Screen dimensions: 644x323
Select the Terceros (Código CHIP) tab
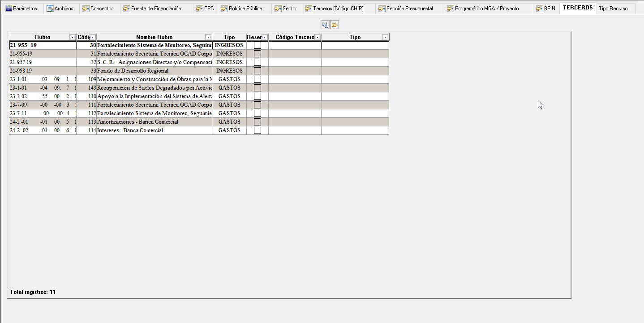point(334,9)
